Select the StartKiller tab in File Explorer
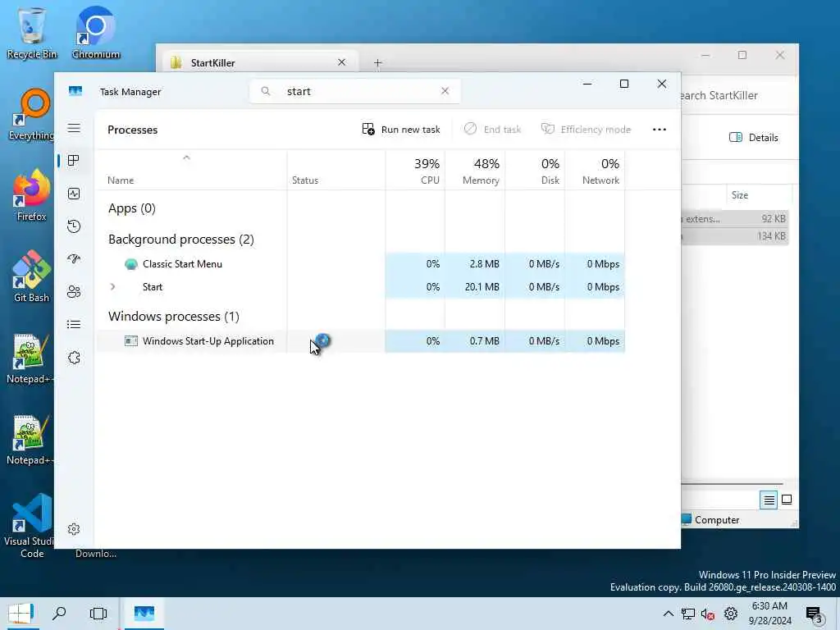 pos(258,62)
